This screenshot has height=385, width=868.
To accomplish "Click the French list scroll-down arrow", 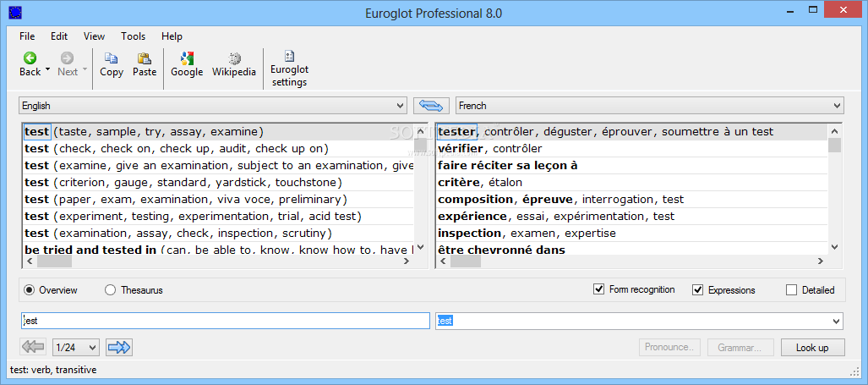I will (835, 248).
